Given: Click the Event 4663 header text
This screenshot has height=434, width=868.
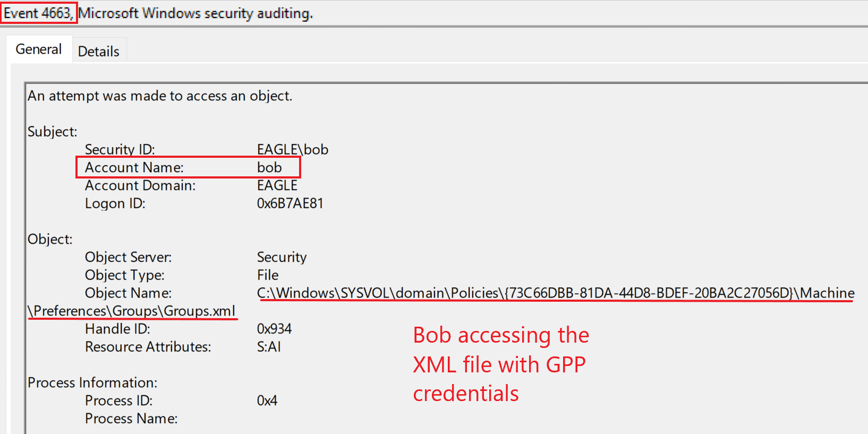Looking at the screenshot, I should pyautogui.click(x=38, y=13).
